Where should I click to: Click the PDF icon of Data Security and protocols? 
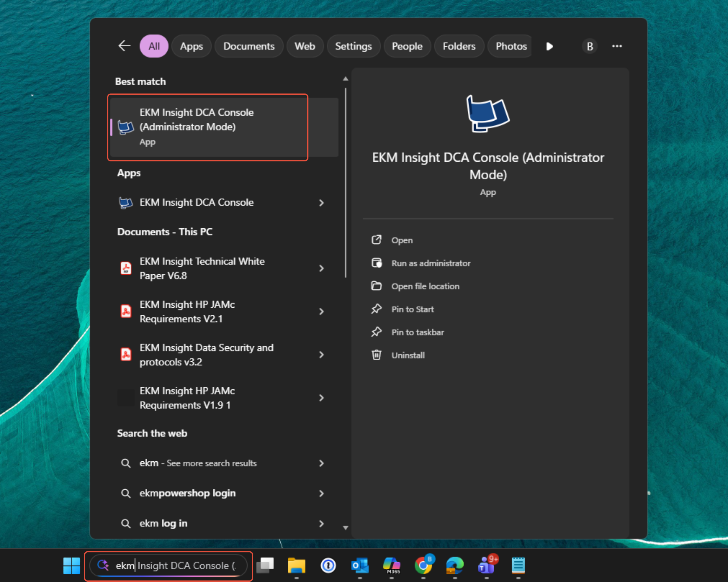126,355
